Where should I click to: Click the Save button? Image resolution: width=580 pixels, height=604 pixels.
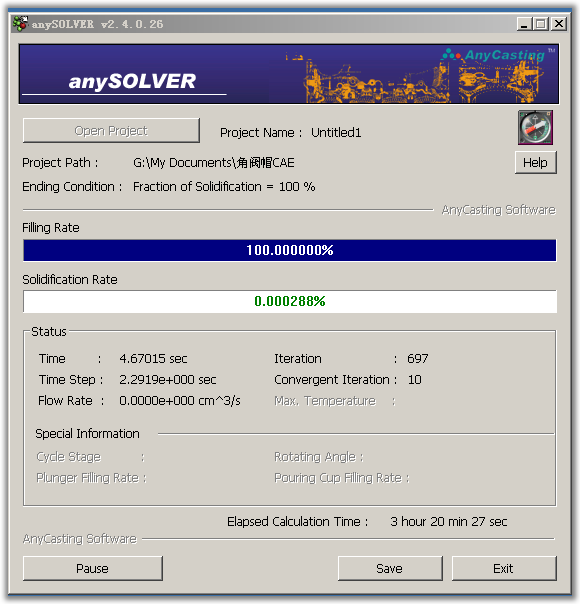(x=390, y=568)
